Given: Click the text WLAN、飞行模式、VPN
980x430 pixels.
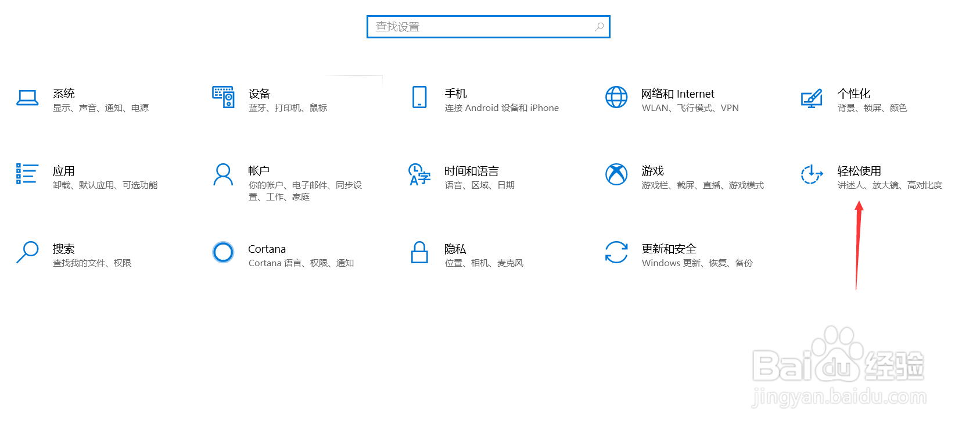Looking at the screenshot, I should point(690,108).
